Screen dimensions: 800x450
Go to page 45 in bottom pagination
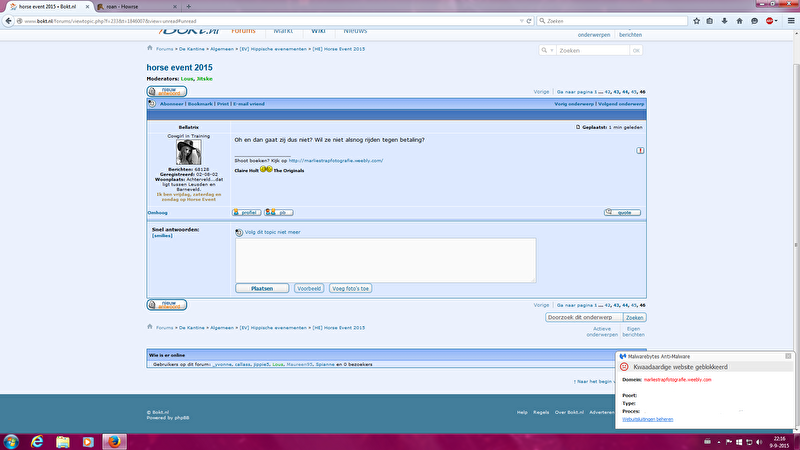[x=634, y=304]
